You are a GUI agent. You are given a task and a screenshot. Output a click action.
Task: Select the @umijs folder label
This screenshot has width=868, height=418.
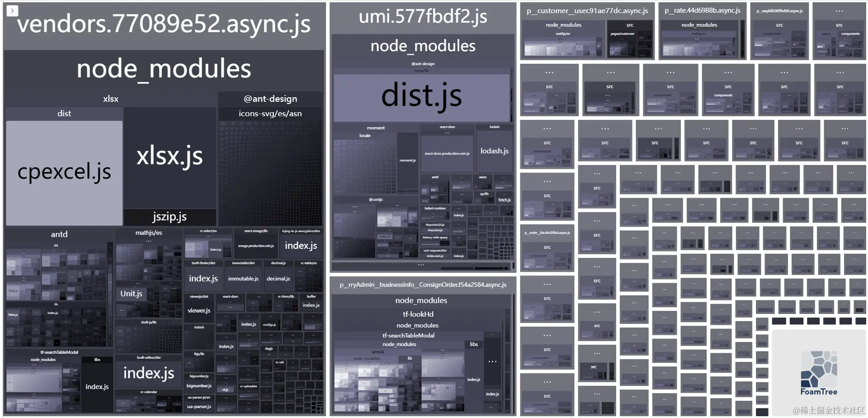pyautogui.click(x=376, y=199)
